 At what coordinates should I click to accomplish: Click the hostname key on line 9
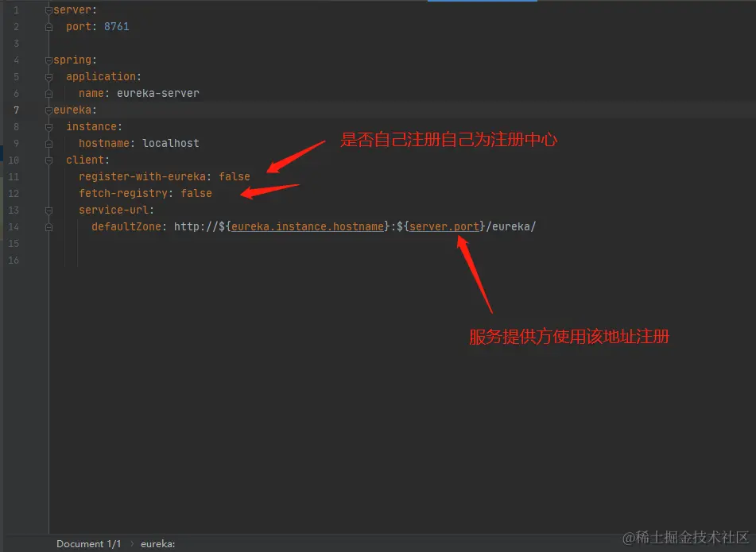103,143
